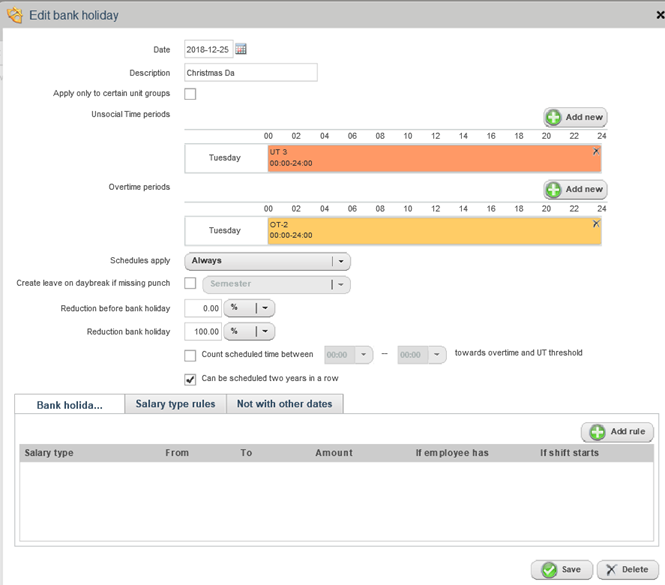Click the Edit bank holiday title icon

click(15, 15)
